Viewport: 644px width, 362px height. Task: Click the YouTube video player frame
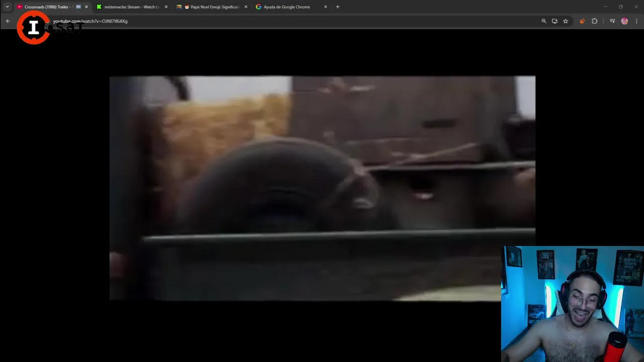[x=322, y=188]
